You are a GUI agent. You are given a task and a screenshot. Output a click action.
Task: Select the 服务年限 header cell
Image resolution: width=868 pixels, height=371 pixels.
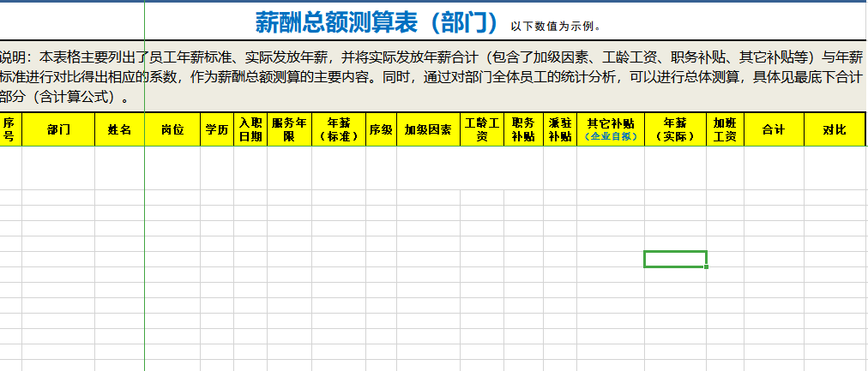coord(289,129)
